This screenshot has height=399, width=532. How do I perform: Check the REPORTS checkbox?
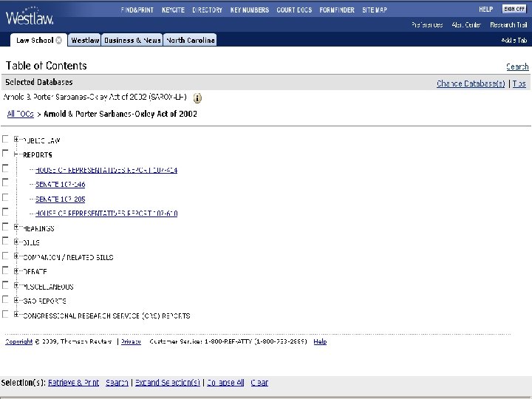5,153
